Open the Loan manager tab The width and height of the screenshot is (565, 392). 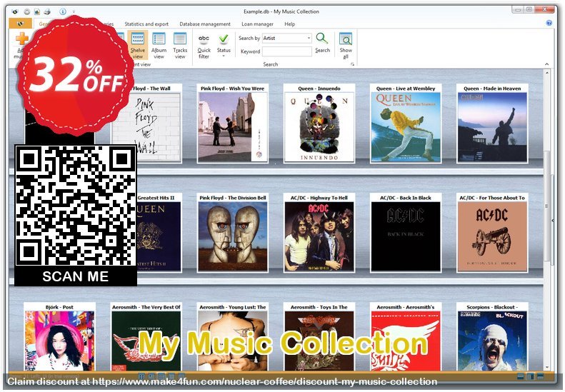(x=257, y=24)
